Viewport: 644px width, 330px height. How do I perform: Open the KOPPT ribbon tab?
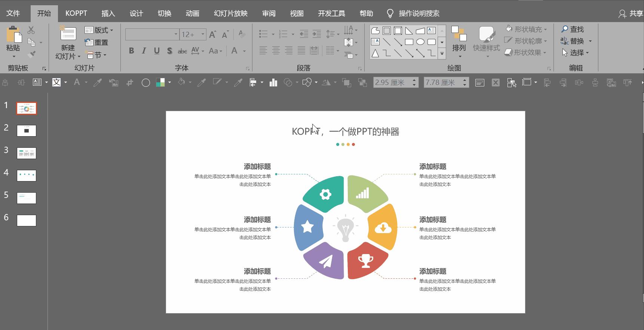(76, 13)
